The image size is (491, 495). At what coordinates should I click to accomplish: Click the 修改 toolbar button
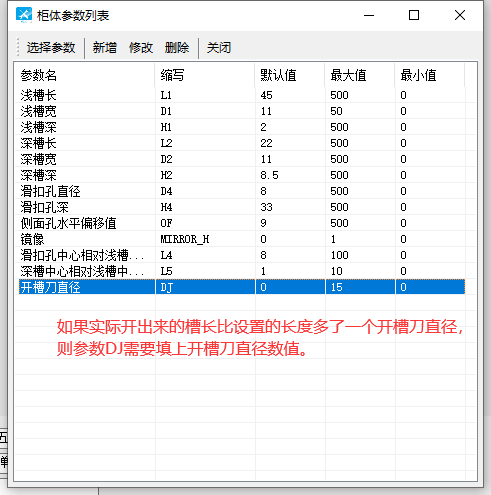tap(141, 48)
